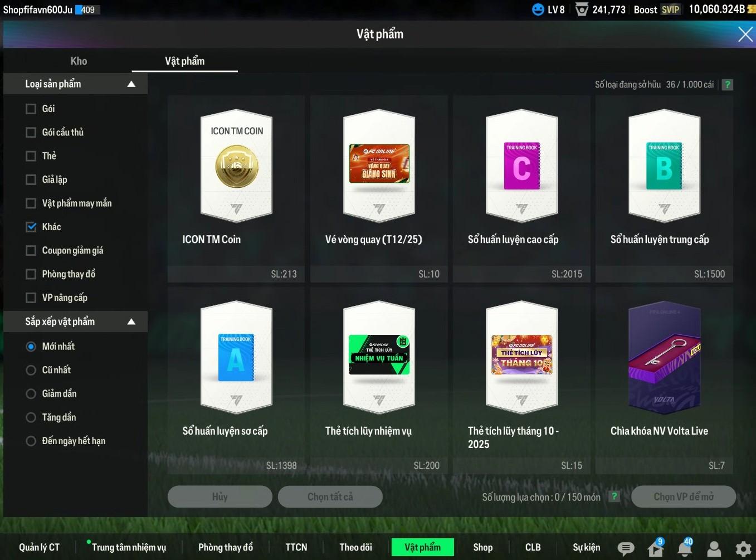Tick the Coupon giảm giá checkbox
The image size is (756, 560).
31,251
